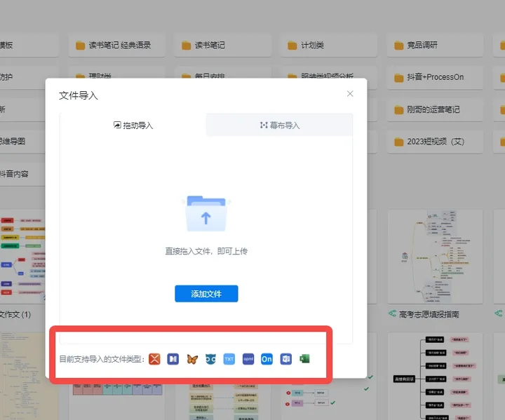Open the 刚哥的运营笔记 folder
The width and height of the screenshot is (505, 420).
(x=435, y=109)
